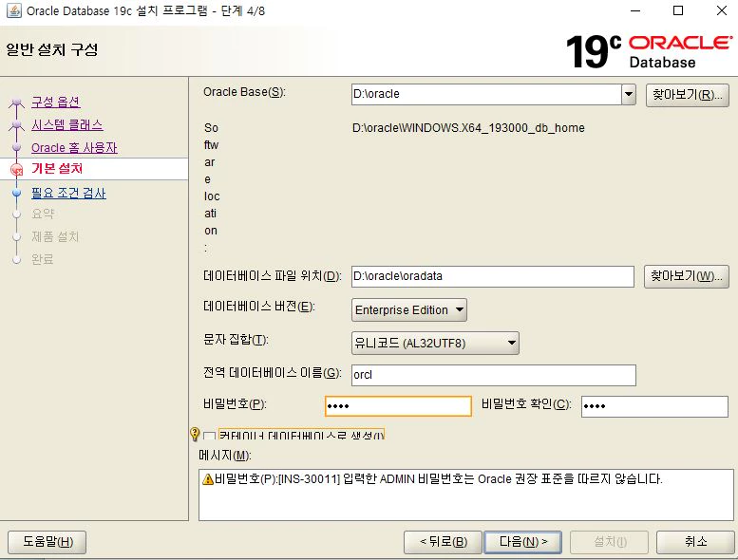The height and width of the screenshot is (560, 738).
Task: Click the 취소 cancel button
Action: [695, 542]
